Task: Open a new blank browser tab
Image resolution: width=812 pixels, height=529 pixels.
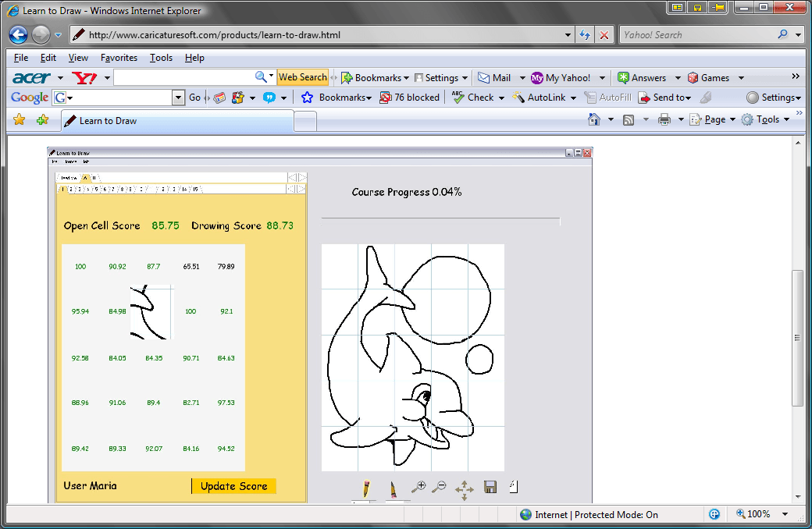Action: tap(305, 121)
